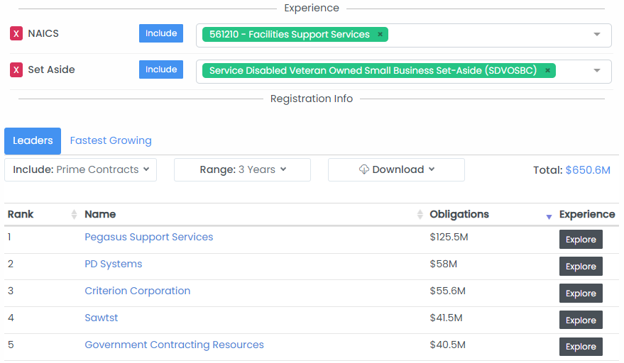Screen dimensions: 624x363
Task: Click the Registration Info section heading
Action: (x=312, y=98)
